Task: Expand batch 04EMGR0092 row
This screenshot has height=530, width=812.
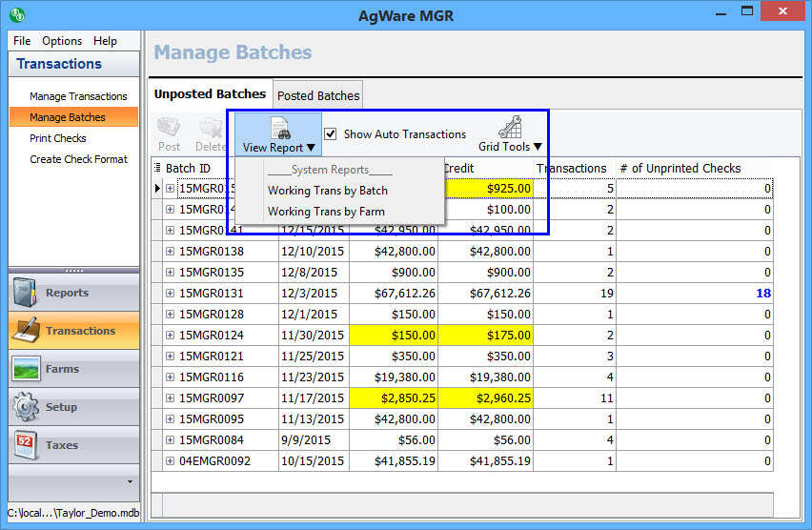Action: 171,461
